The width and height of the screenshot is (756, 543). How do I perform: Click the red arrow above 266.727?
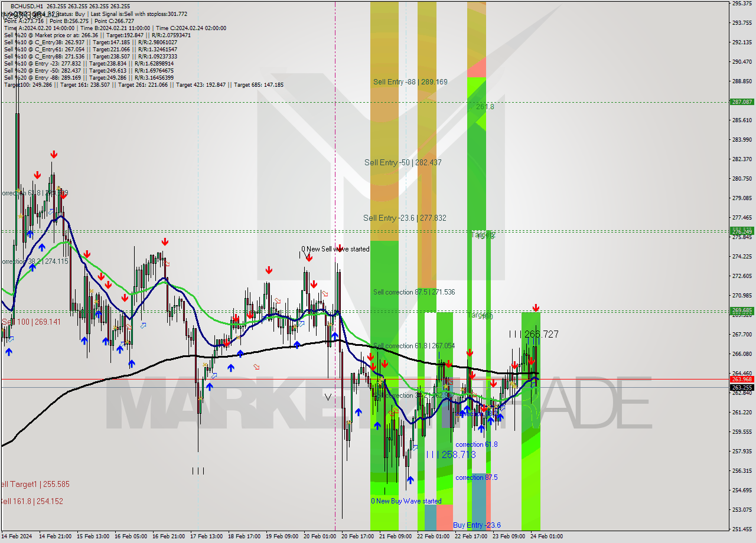coord(536,308)
